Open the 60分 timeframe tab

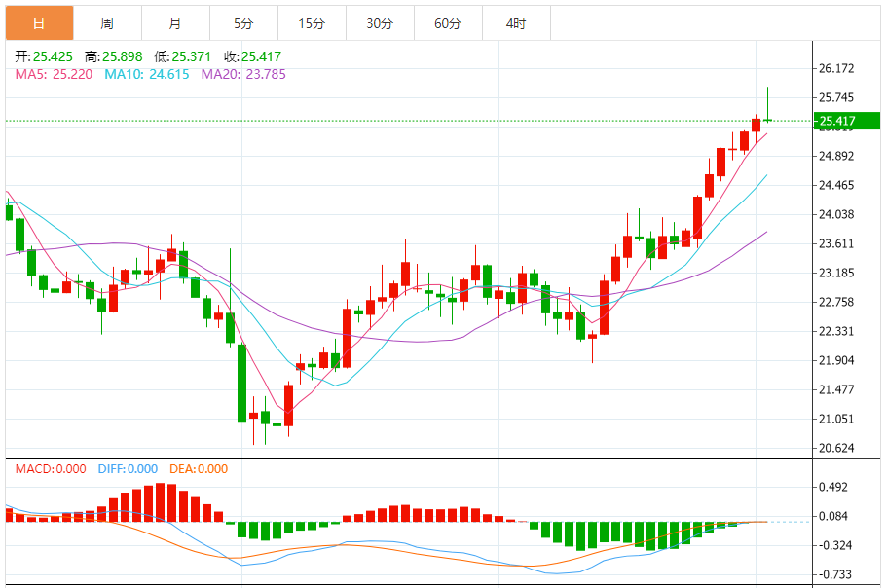pyautogui.click(x=448, y=23)
